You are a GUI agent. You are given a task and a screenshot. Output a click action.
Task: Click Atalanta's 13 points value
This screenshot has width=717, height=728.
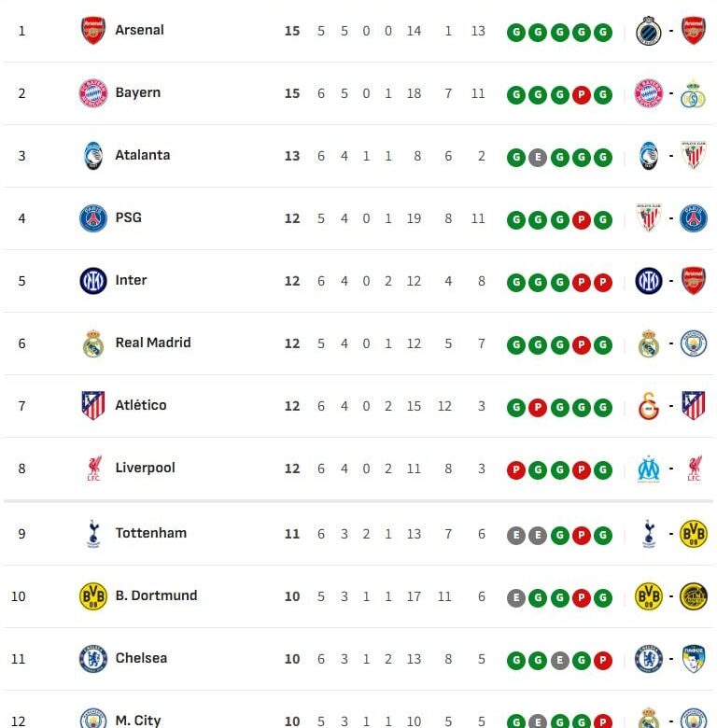[292, 157]
